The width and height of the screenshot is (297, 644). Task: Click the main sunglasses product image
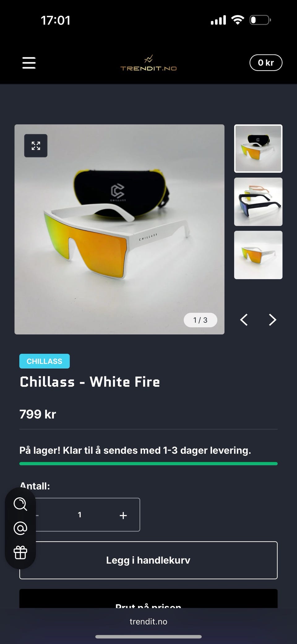(x=119, y=229)
